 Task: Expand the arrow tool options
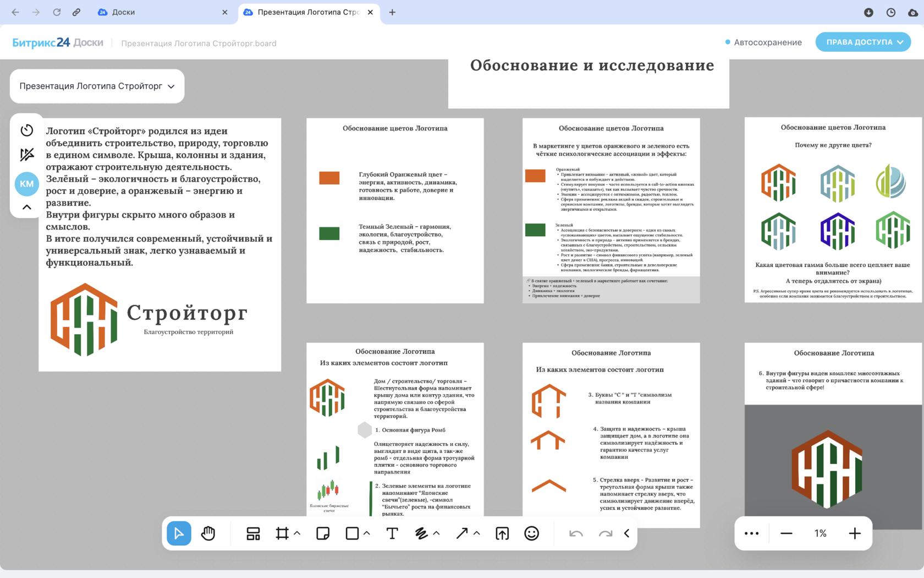477,533
